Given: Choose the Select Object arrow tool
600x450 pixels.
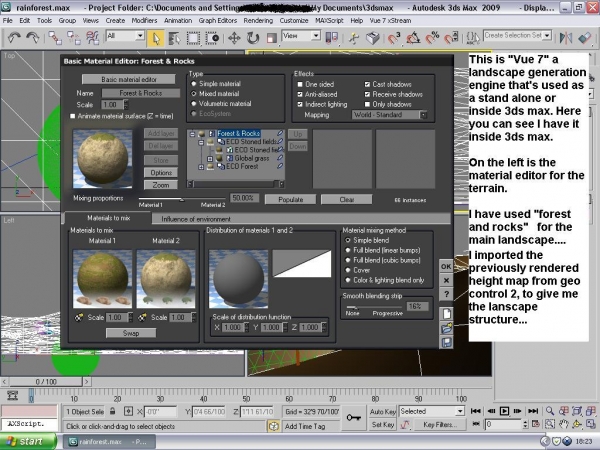Looking at the screenshot, I should point(156,38).
